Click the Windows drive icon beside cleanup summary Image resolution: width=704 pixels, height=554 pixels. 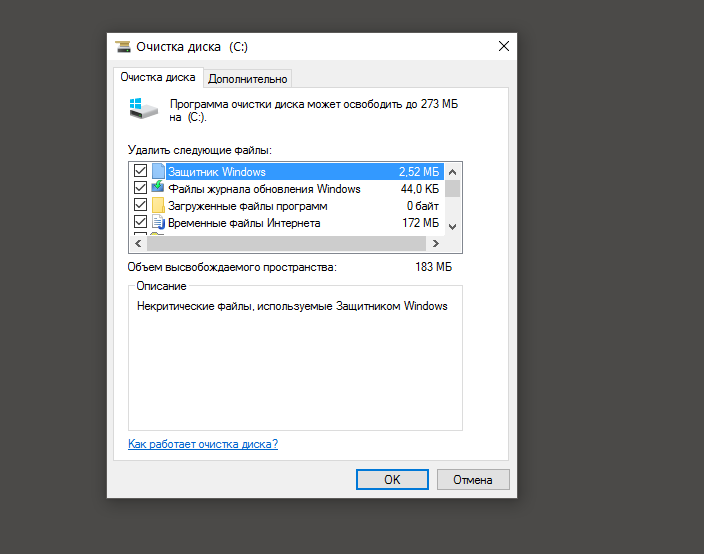(144, 109)
